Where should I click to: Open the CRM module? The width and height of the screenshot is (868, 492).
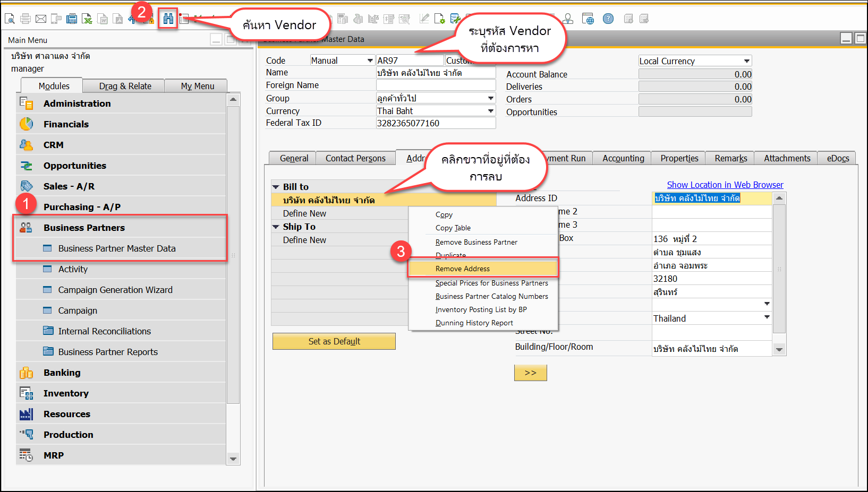pyautogui.click(x=121, y=145)
